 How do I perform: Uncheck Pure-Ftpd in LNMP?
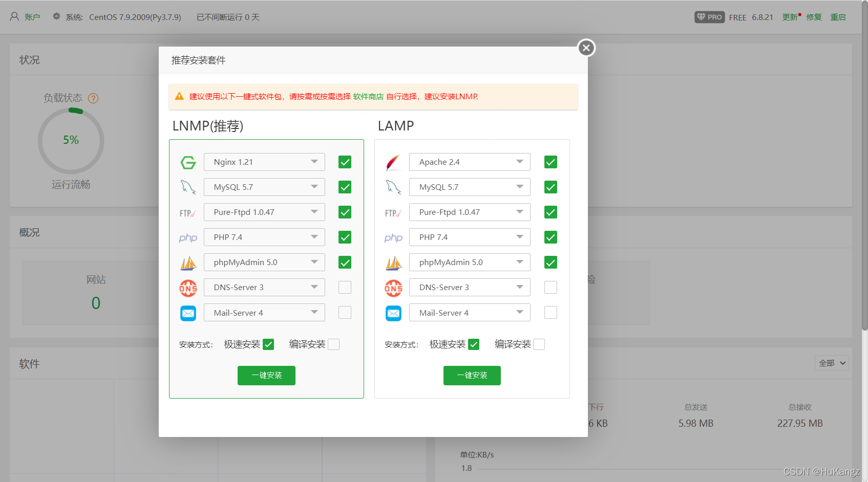(345, 212)
